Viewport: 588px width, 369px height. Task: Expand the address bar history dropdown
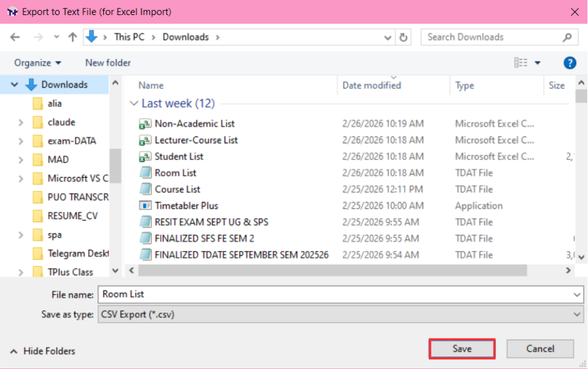pyautogui.click(x=388, y=37)
